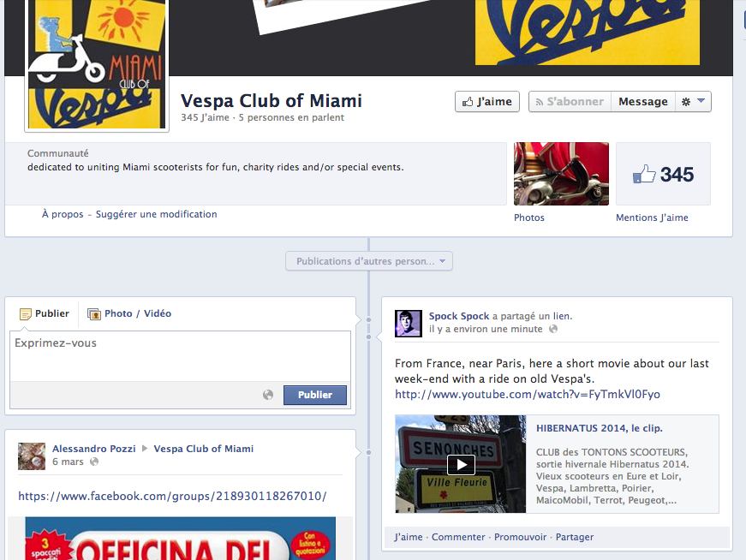Send a Message to the page
Image resolution: width=746 pixels, height=560 pixels.
[643, 102]
